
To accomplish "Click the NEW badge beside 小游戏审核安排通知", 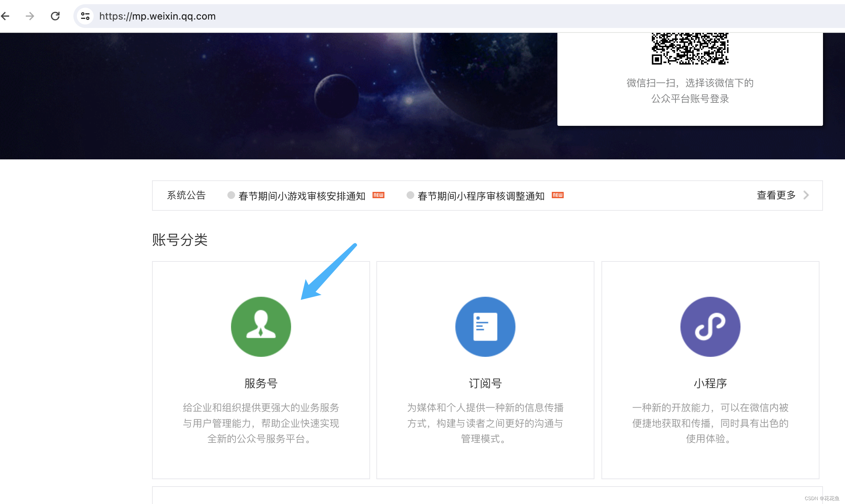I will pyautogui.click(x=378, y=195).
